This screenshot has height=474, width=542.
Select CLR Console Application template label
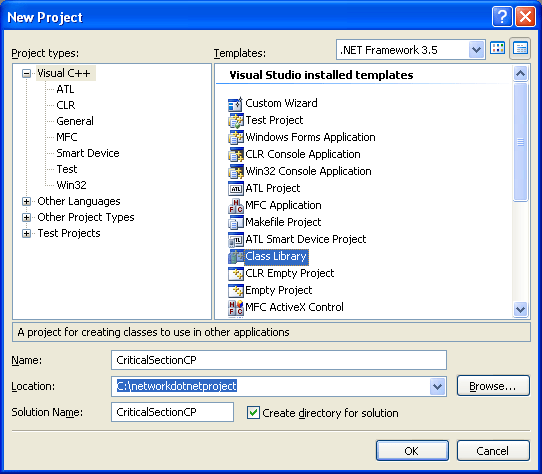coord(303,154)
